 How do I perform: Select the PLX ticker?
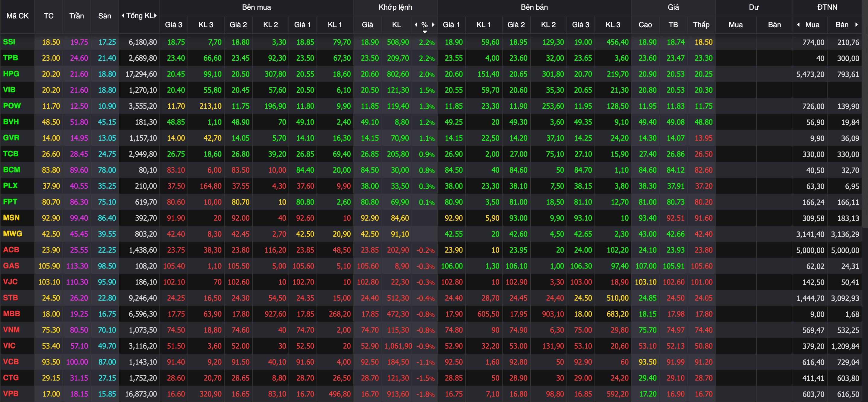(x=11, y=186)
